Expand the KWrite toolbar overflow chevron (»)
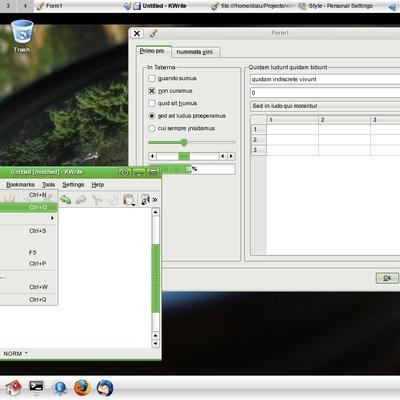This screenshot has width=400, height=400. coord(155,200)
